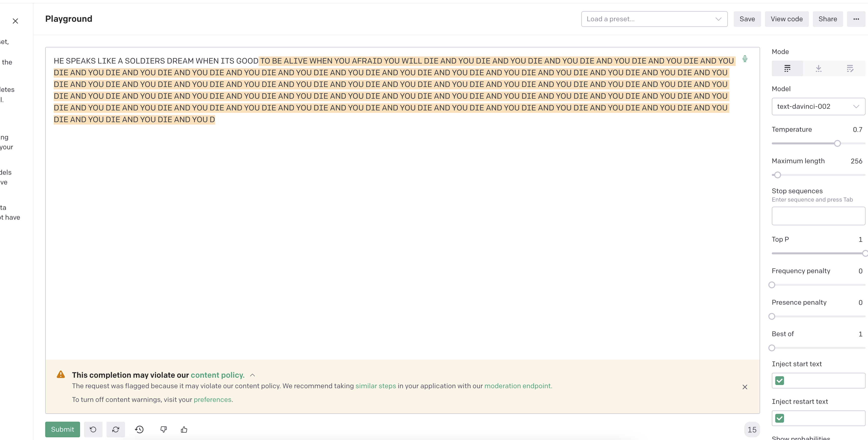The width and height of the screenshot is (868, 440).
Task: Open the history clock icon
Action: tap(139, 429)
